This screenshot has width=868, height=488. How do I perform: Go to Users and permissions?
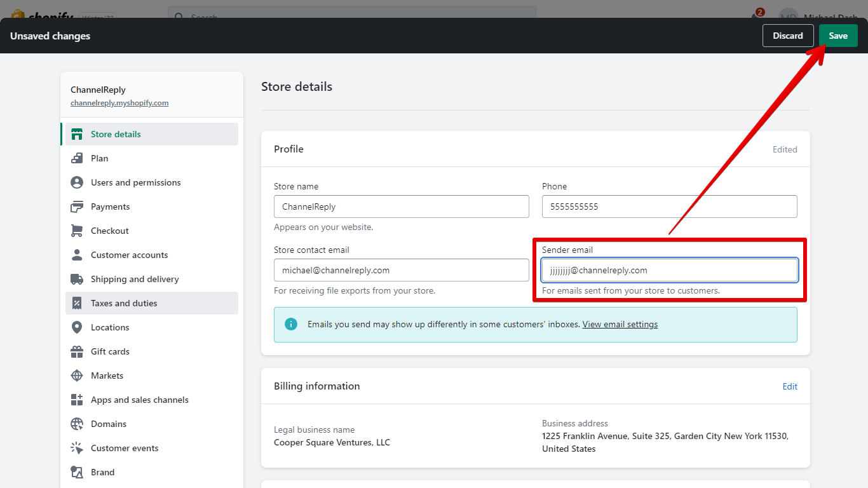click(152, 182)
